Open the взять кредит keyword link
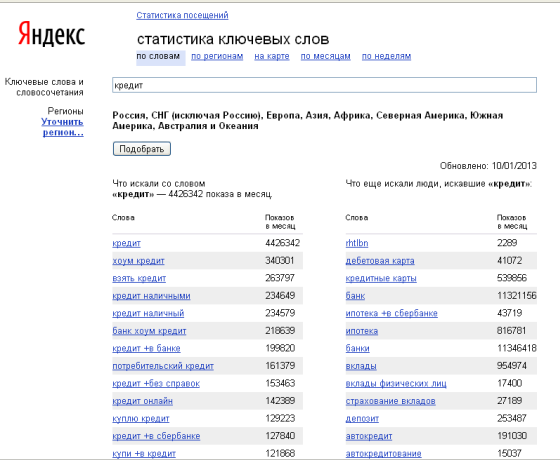The width and height of the screenshot is (560, 460). coord(139,278)
